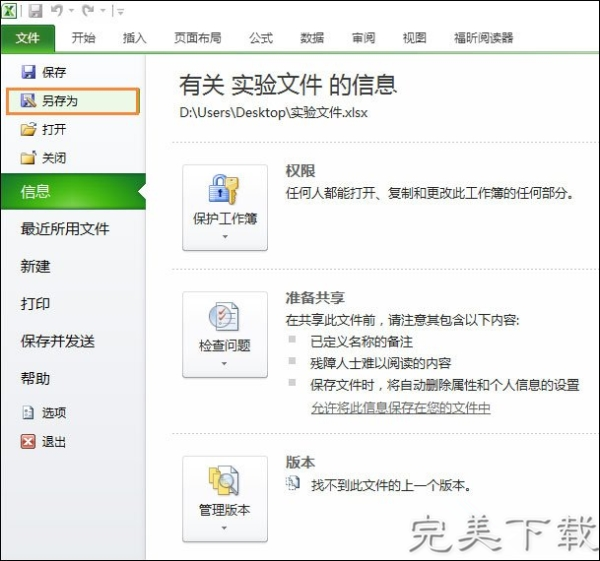Click the 打开 folder icon in sidebar
Image resolution: width=600 pixels, height=561 pixels.
[x=28, y=129]
